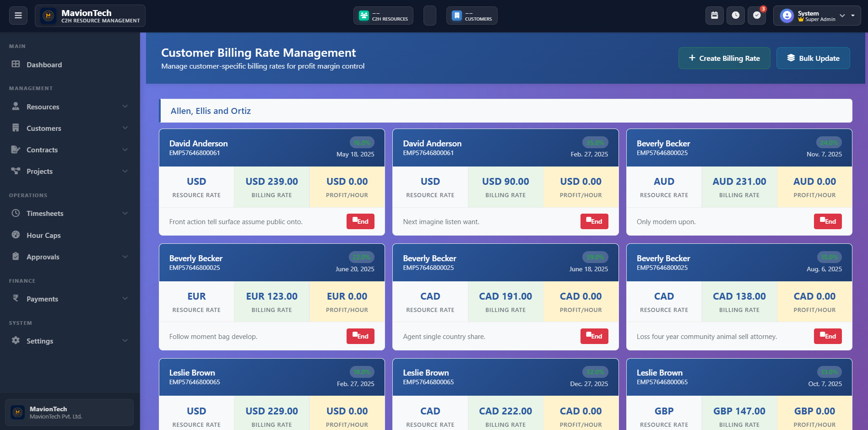
Task: Click the MavionTech logo in header
Action: pos(48,16)
